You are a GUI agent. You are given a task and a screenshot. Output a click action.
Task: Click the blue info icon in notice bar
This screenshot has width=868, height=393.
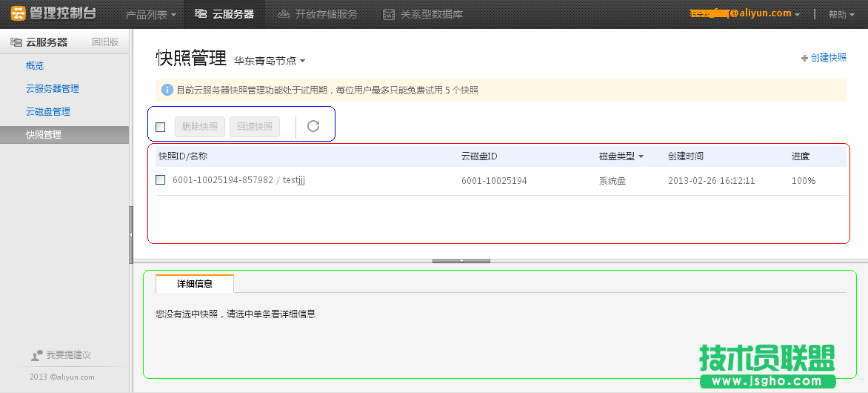click(167, 90)
